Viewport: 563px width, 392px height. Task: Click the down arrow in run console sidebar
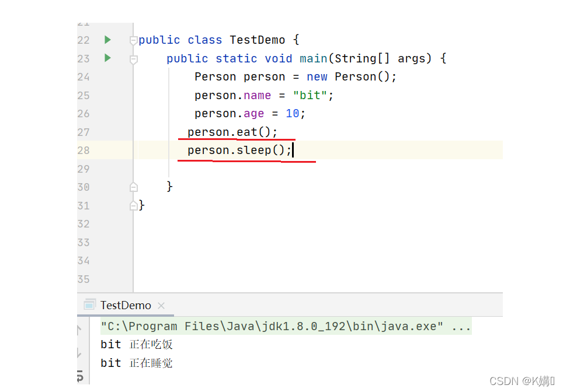click(x=79, y=353)
